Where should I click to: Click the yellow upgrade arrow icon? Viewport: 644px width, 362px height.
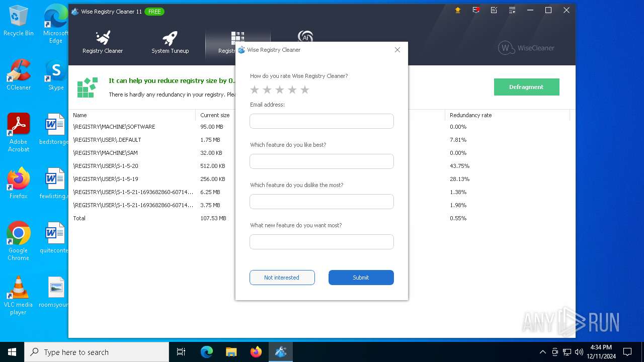[457, 10]
